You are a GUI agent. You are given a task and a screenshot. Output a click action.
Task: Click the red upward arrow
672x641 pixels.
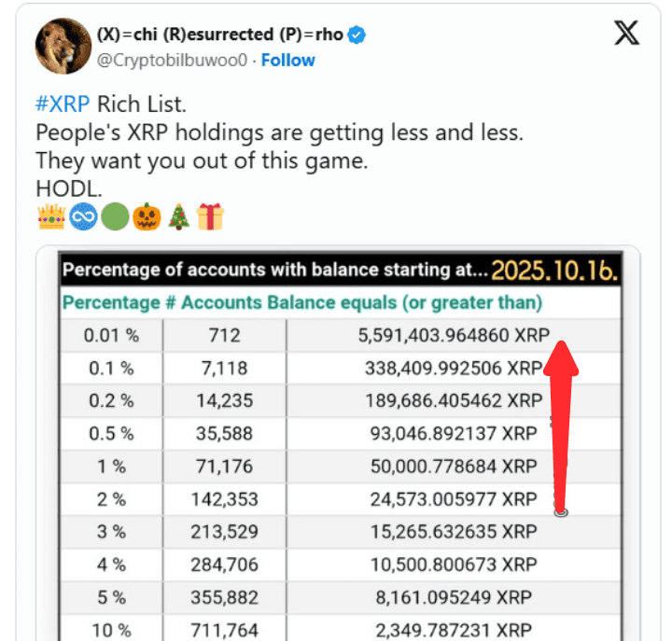559,420
